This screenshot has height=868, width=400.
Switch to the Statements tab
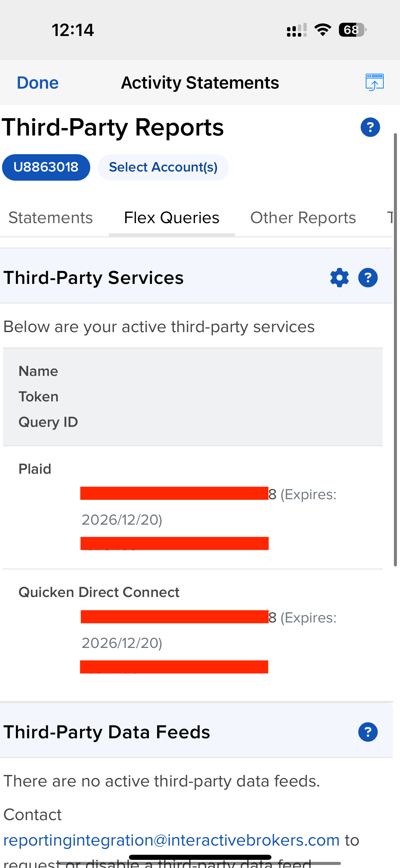[51, 218]
